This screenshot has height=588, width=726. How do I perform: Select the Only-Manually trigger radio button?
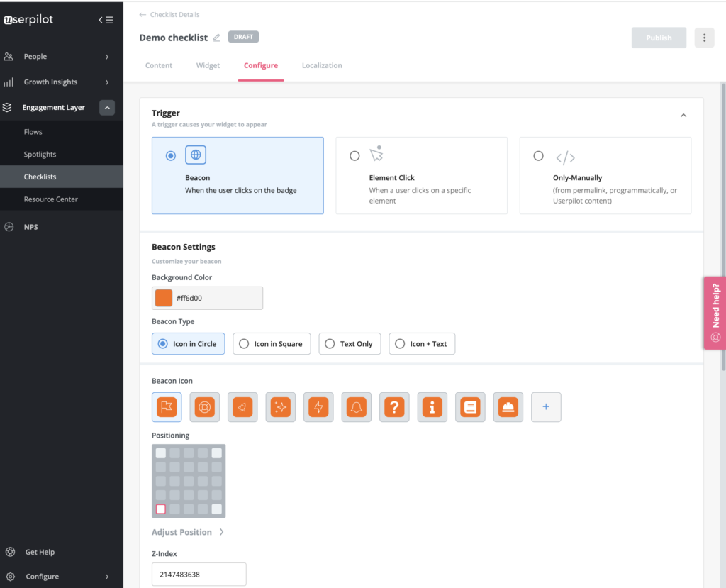click(539, 155)
